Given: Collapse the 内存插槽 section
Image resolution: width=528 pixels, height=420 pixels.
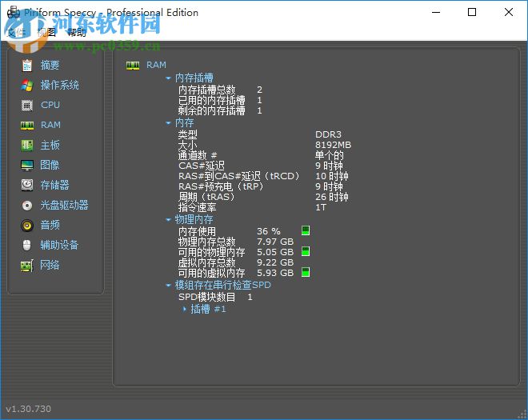Looking at the screenshot, I should 168,78.
